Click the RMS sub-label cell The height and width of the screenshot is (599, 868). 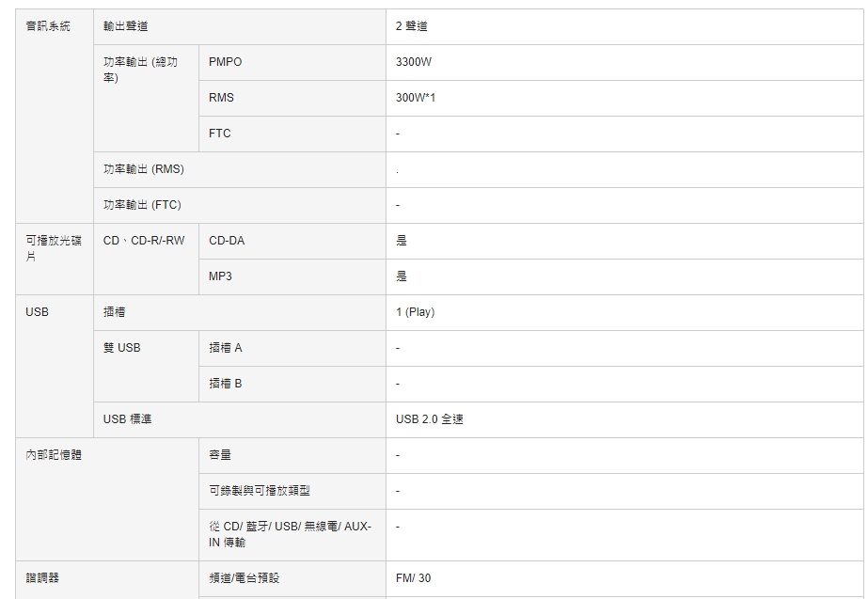221,98
